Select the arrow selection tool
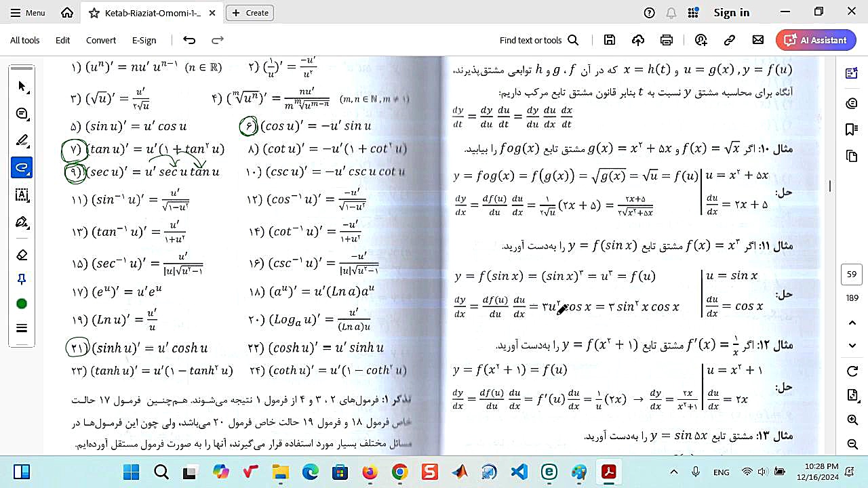868x488 pixels. click(22, 86)
